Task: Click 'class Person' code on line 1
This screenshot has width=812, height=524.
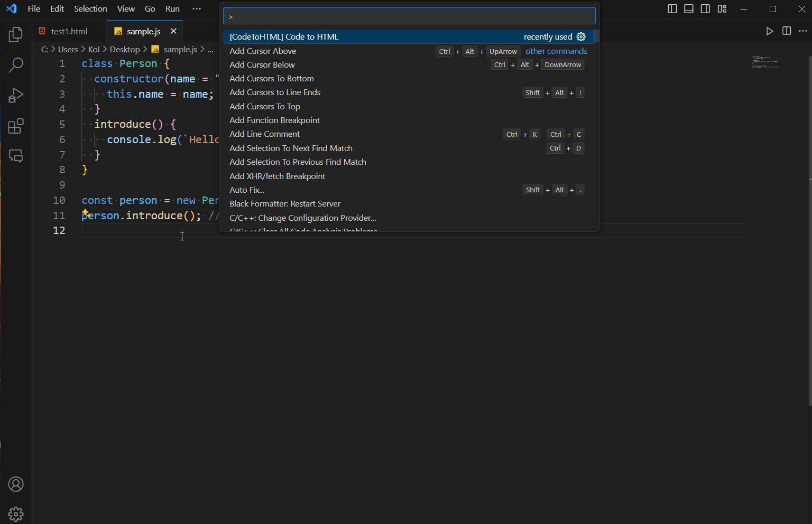Action: (119, 63)
